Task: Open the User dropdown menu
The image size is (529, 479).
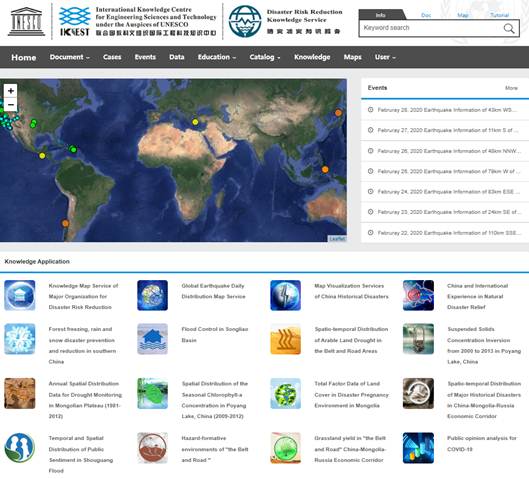Action: click(385, 57)
